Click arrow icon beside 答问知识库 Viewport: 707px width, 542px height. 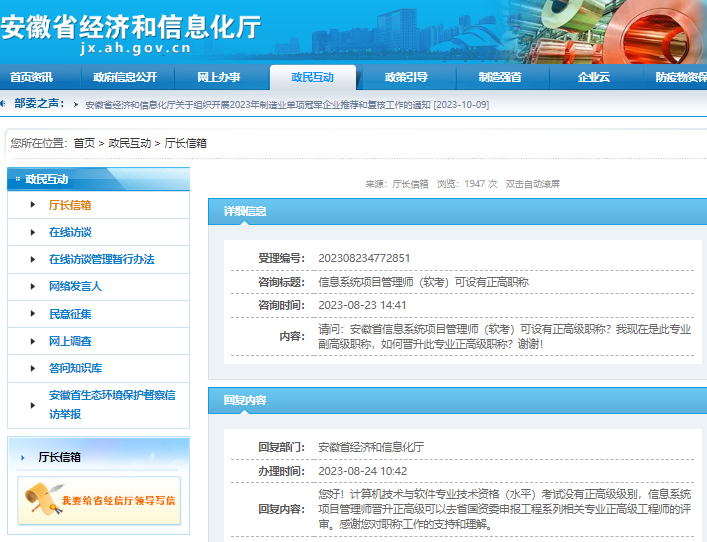tap(34, 368)
